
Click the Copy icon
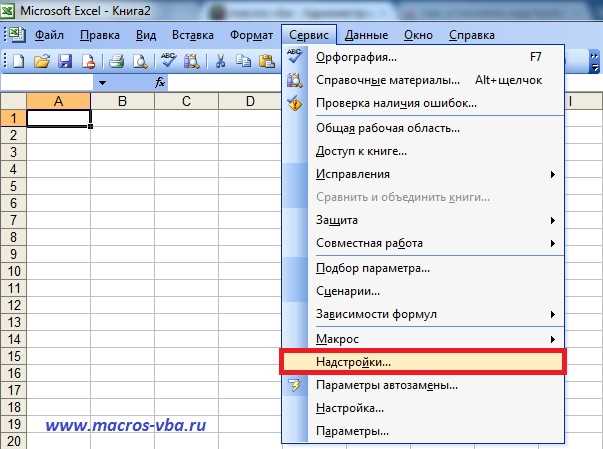click(243, 61)
